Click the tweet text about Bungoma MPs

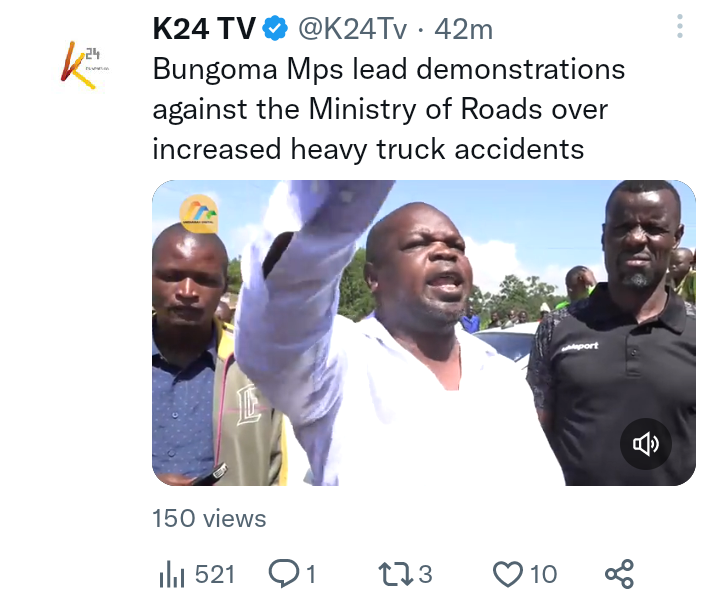coord(388,109)
